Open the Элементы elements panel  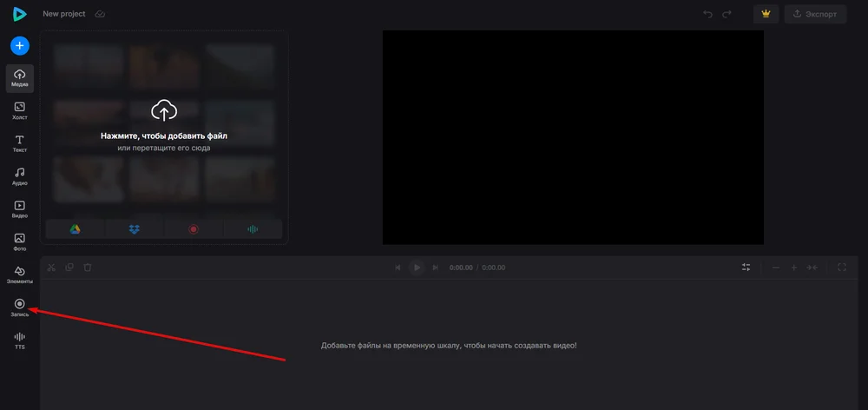[x=20, y=275]
